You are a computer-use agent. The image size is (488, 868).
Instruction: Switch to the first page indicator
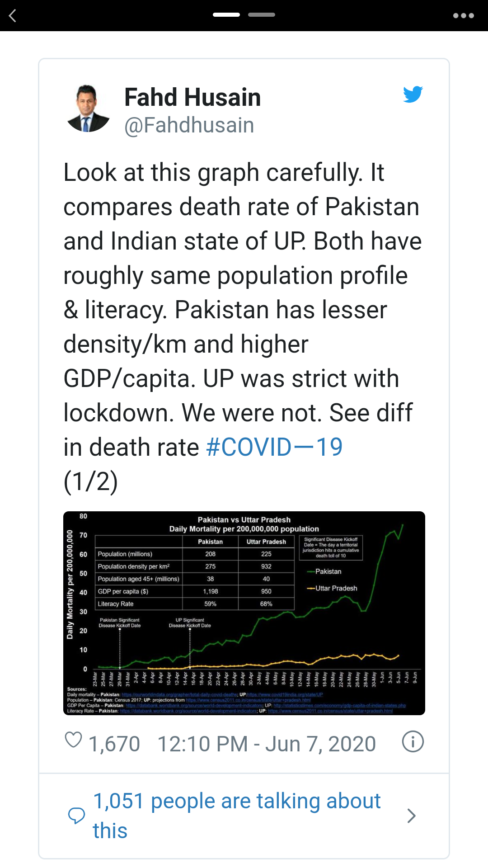coord(226,15)
